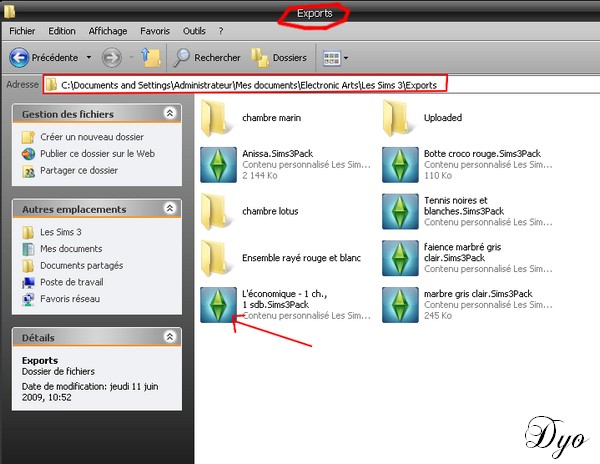Select Tennis noires et blanches.Sims3Pack icon
The image size is (600, 464).
point(400,212)
